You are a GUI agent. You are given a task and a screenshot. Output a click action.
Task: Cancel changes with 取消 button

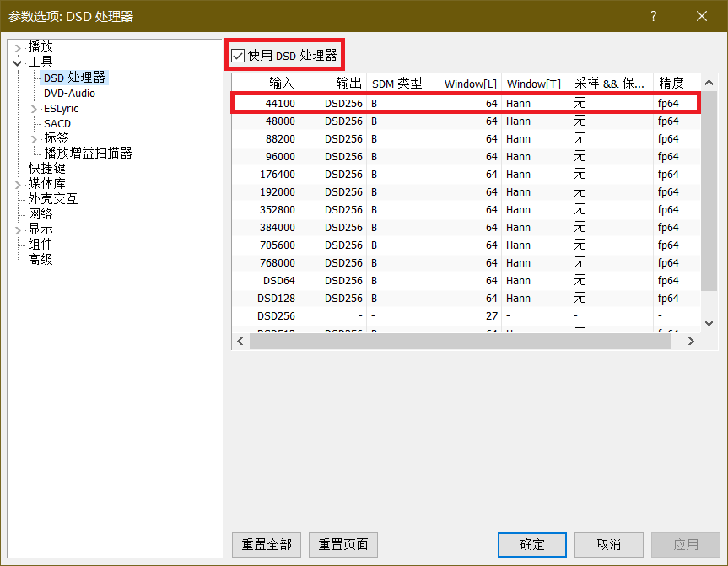pos(608,544)
